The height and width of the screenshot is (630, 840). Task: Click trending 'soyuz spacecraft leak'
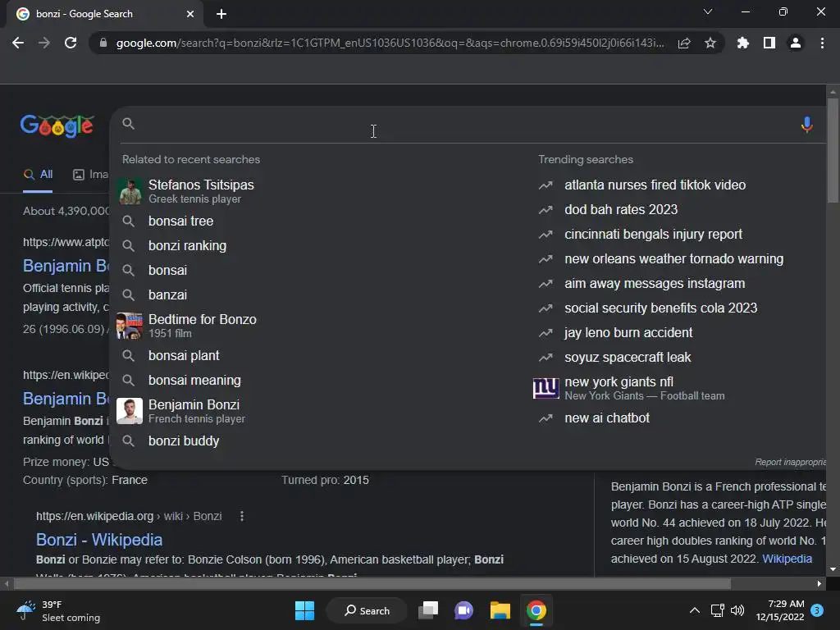628,358
